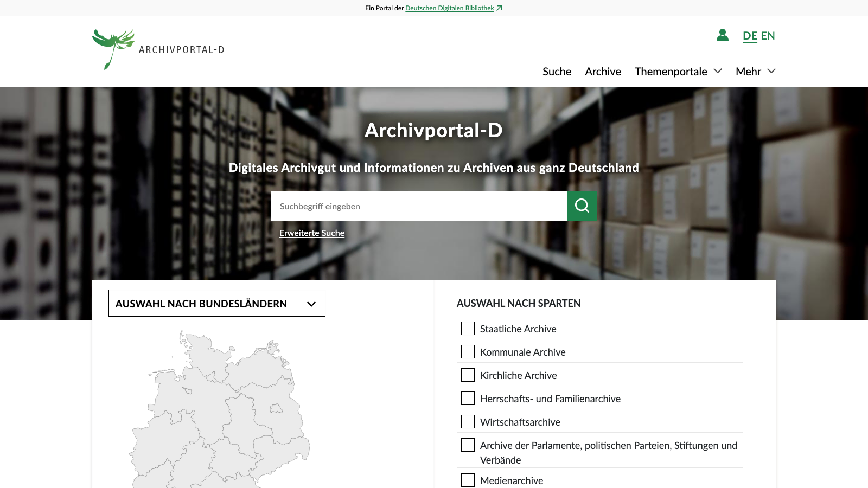868x488 pixels.
Task: Enable Herrschafts- und Familienarchive filter
Action: [468, 398]
